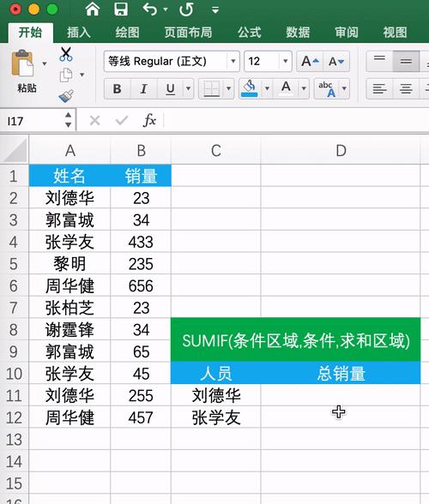This screenshot has height=504, width=429.
Task: Apply font color with A icon
Action: coord(286,88)
